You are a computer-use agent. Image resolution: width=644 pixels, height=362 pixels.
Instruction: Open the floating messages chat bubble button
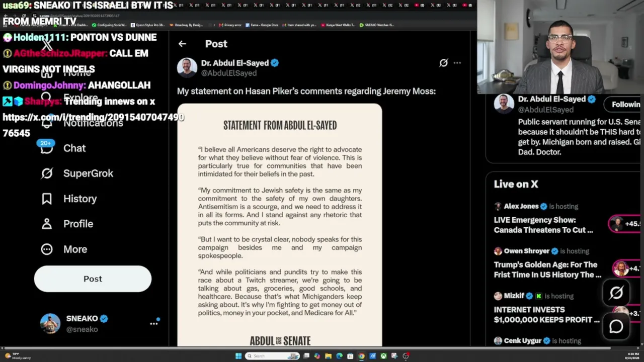[616, 327]
